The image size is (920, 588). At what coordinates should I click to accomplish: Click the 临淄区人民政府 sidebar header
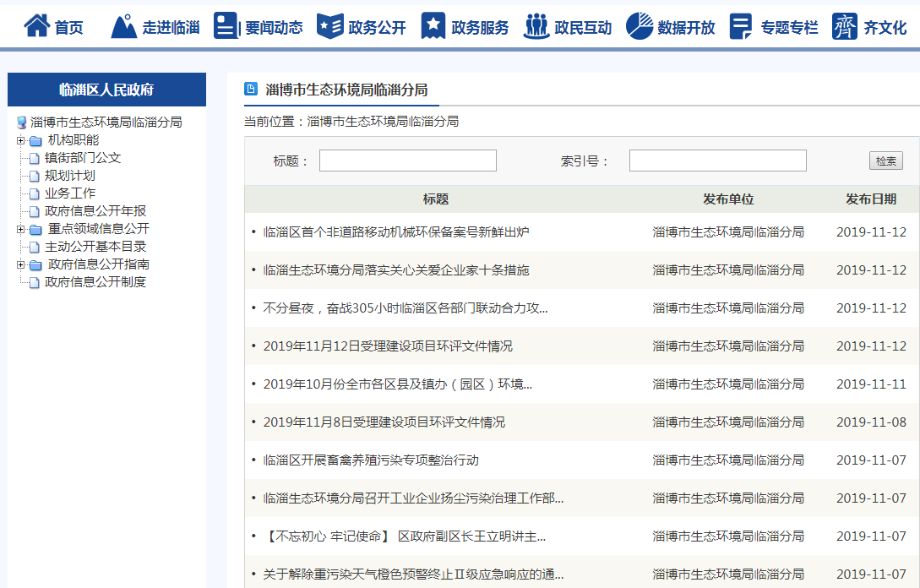point(106,90)
